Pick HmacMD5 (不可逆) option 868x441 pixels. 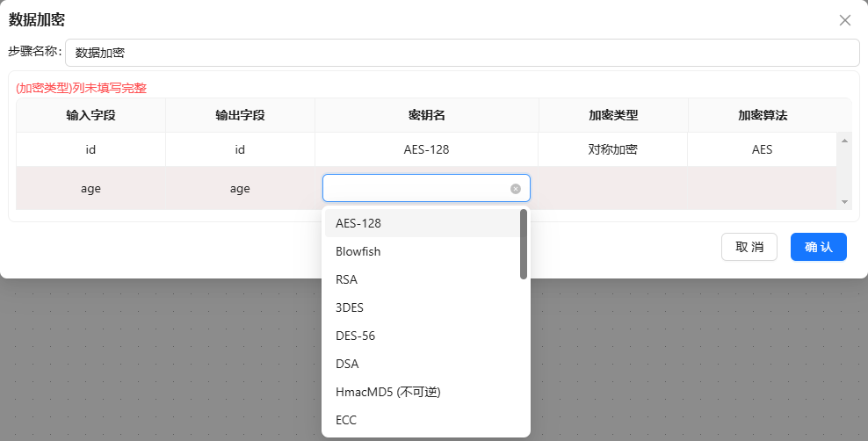tap(387, 392)
